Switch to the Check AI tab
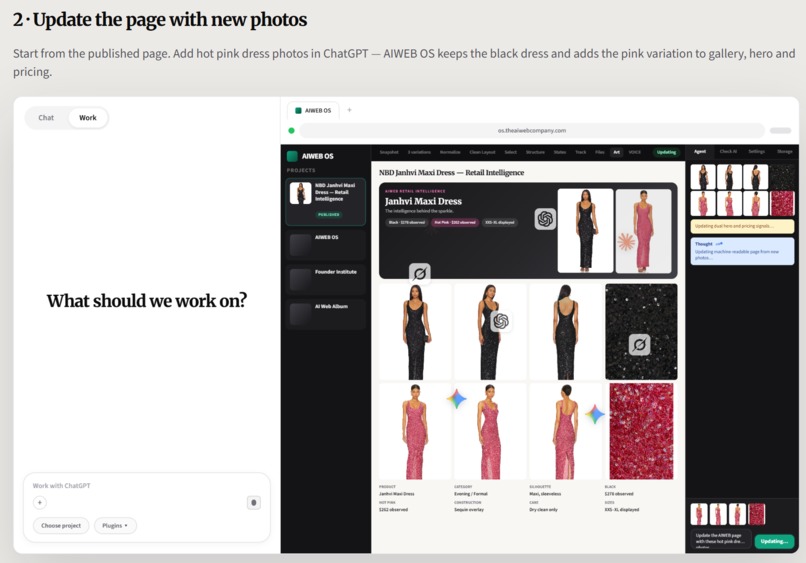This screenshot has width=806, height=563. 728,152
